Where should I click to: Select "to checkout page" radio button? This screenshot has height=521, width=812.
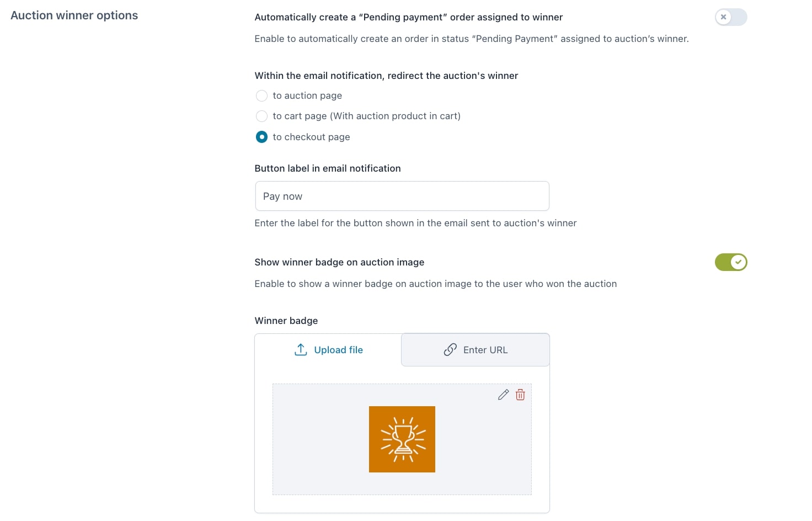[261, 137]
